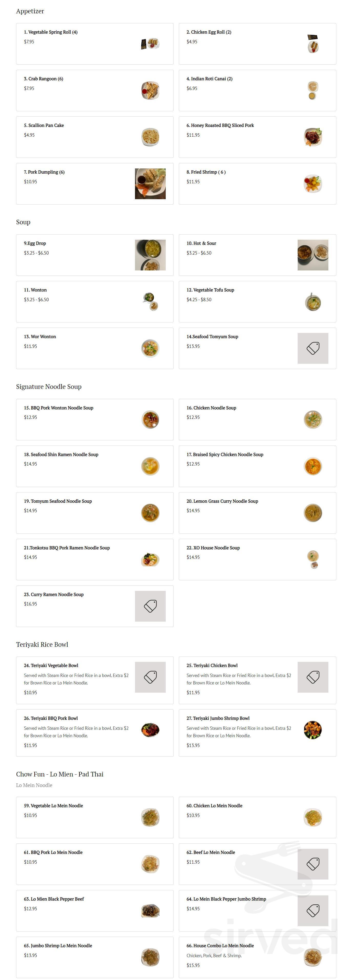Viewport: 354px width, 980px height.
Task: View the Teriyaki Jumbo Shrimp Bowl image
Action: click(313, 730)
